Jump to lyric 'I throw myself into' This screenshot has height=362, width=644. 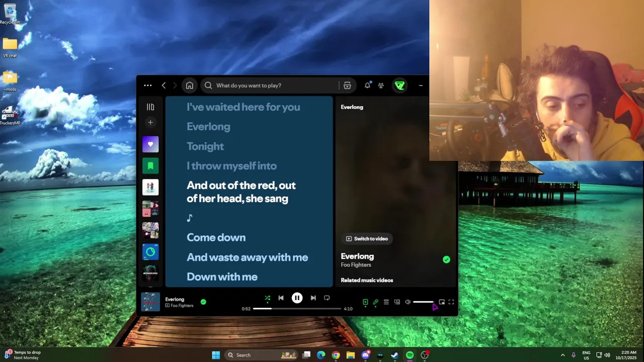tap(231, 165)
